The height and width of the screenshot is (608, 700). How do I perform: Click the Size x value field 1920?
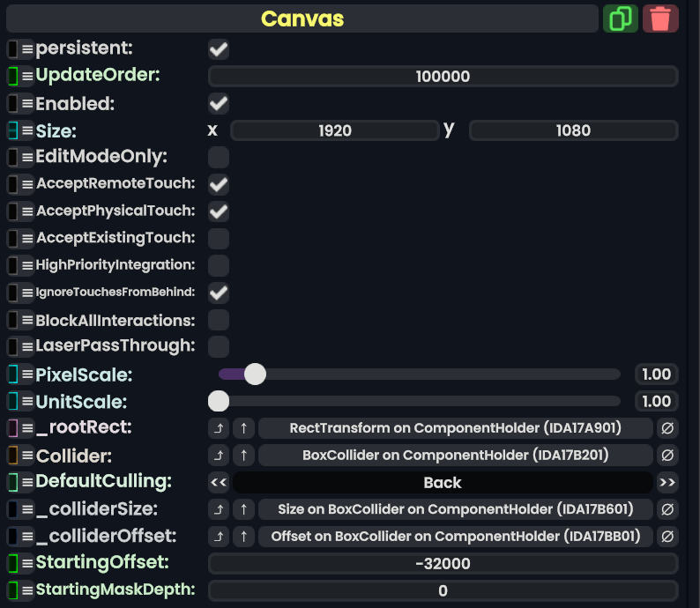click(334, 130)
